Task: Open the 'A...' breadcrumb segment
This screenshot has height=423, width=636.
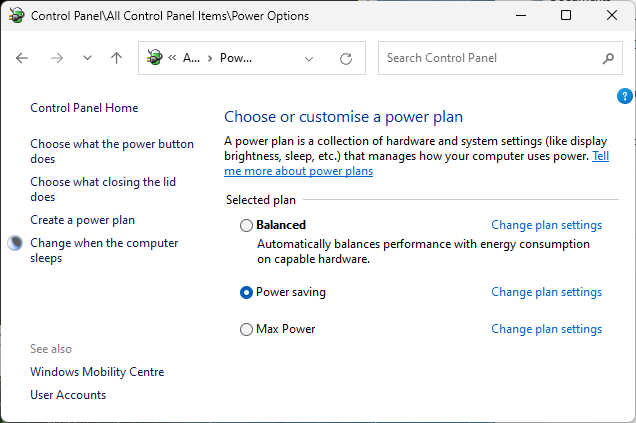Action: coord(191,58)
